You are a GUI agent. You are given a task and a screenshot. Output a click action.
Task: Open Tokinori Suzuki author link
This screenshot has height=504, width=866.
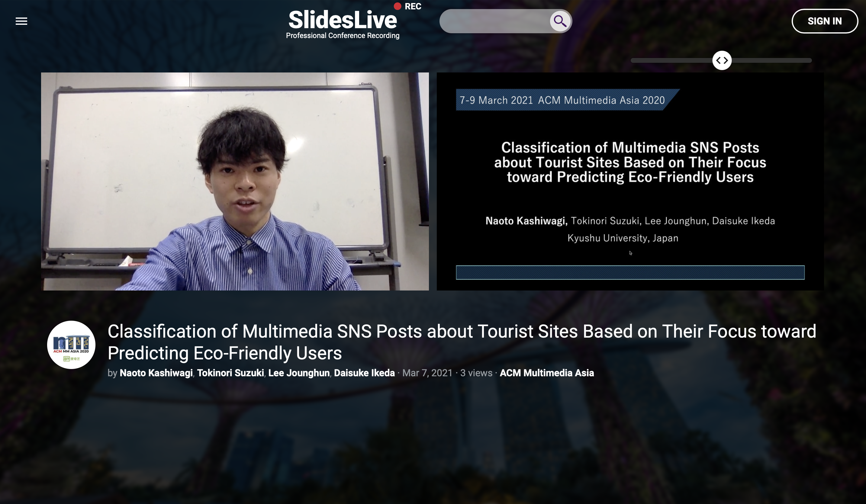[x=230, y=373]
